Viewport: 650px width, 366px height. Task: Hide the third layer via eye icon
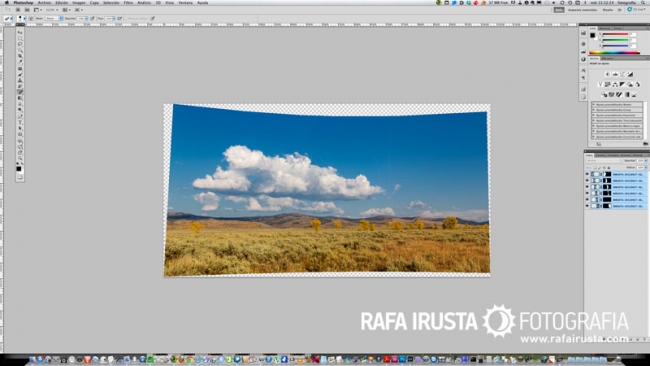pos(587,187)
